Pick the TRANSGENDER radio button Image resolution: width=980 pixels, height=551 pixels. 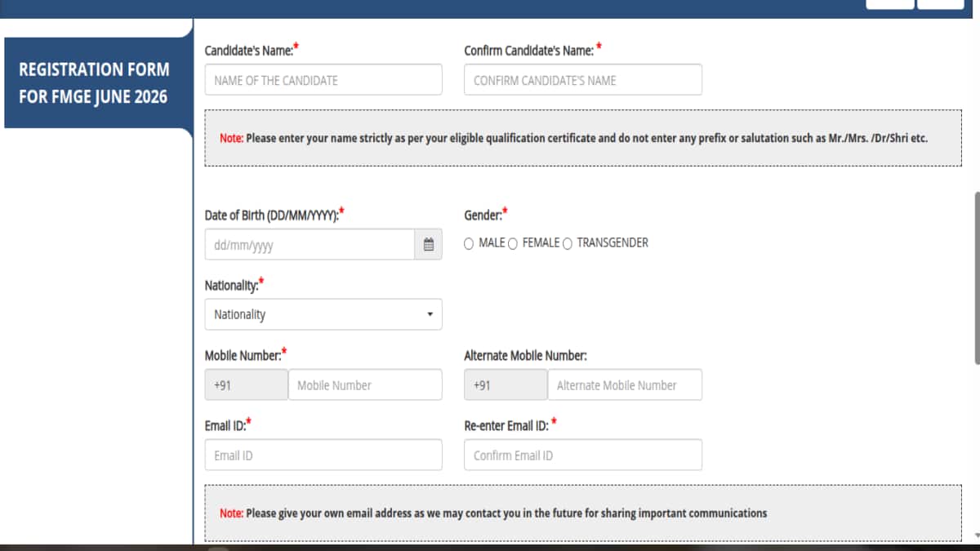[x=568, y=243]
